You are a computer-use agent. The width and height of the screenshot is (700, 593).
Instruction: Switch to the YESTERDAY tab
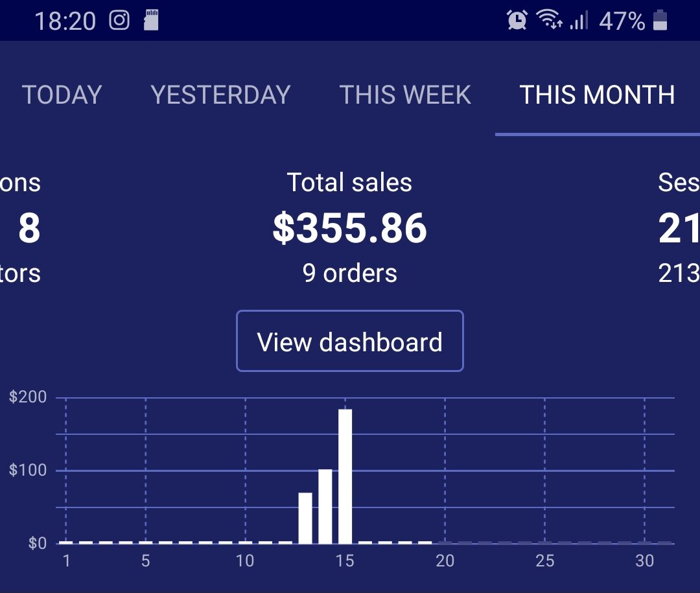pos(220,95)
